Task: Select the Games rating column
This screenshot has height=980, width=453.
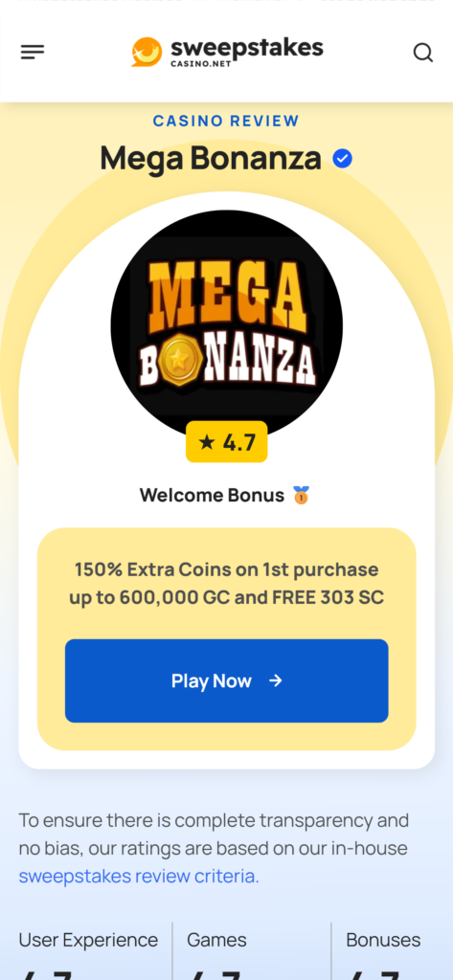Action: point(252,950)
